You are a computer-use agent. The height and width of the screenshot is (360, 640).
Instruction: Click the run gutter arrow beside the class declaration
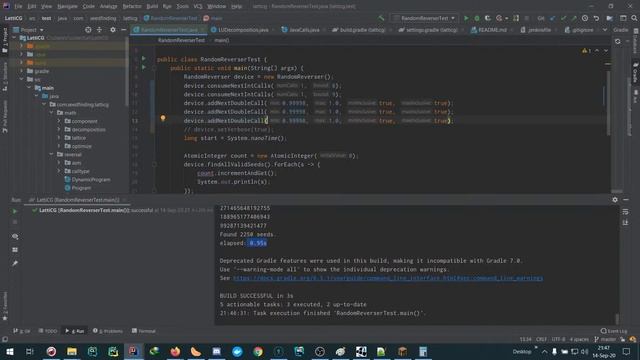(x=144, y=58)
